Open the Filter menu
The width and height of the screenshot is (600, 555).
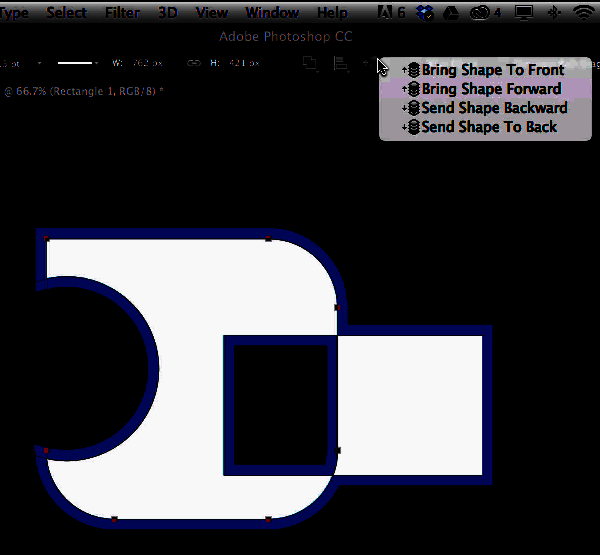point(122,13)
